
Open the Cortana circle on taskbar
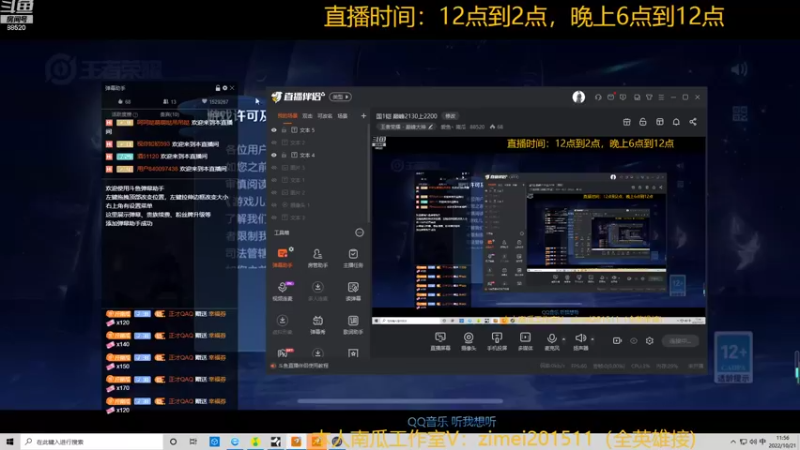(173, 442)
